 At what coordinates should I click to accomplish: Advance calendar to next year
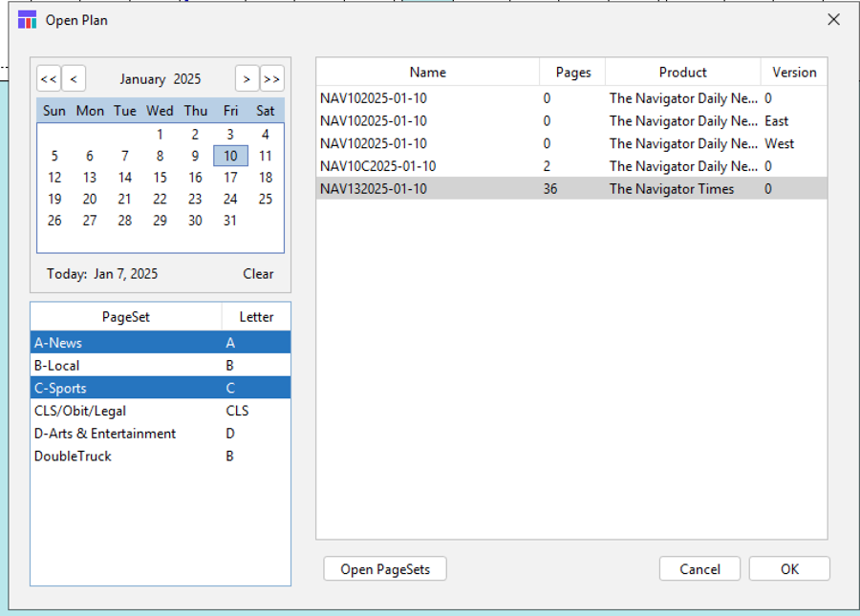[x=271, y=79]
